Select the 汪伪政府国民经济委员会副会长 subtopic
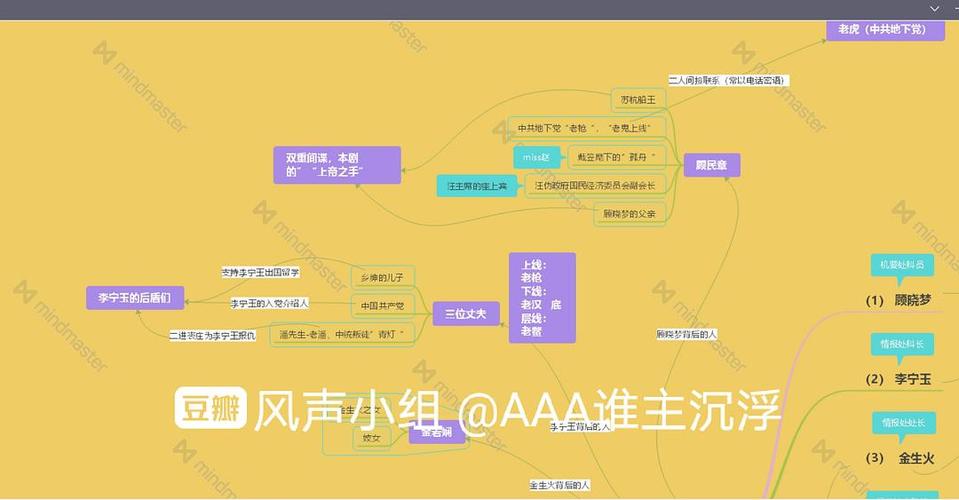Viewport: 959px width, 500px height. click(595, 185)
